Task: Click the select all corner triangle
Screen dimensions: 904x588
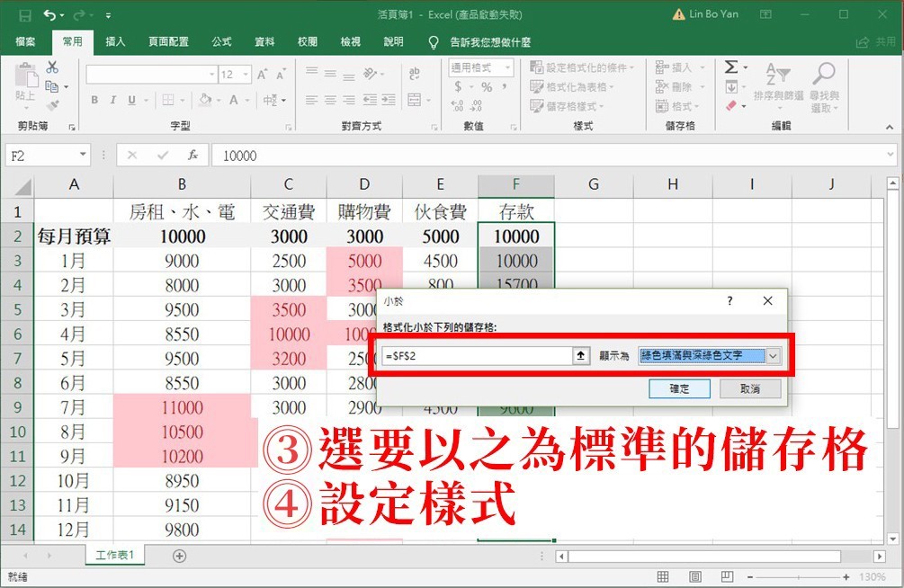Action: point(23,185)
